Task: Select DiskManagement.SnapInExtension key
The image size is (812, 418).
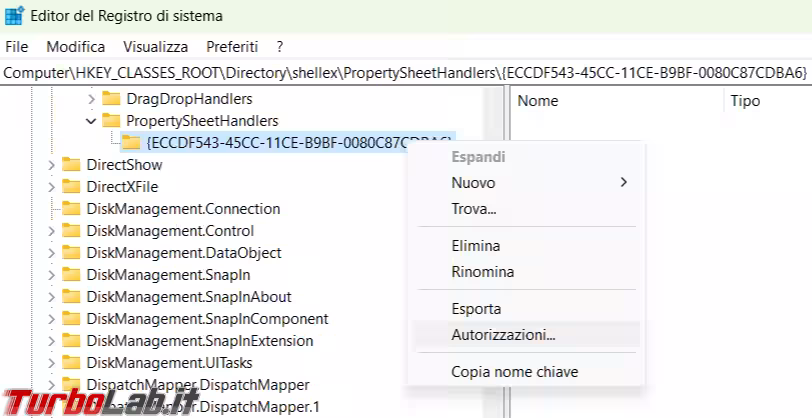Action: (x=200, y=341)
